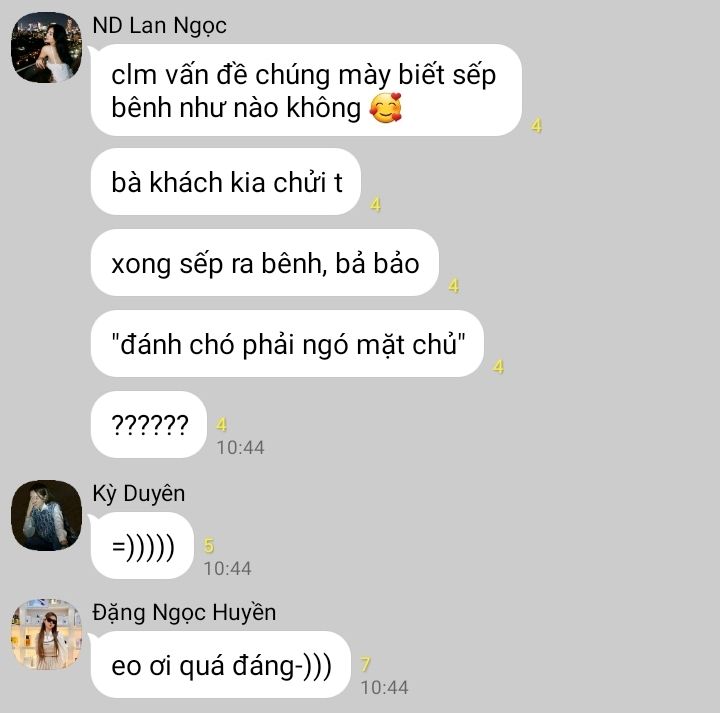Click read count 7 beside 'eo ơi quá đáng'

pos(366,664)
